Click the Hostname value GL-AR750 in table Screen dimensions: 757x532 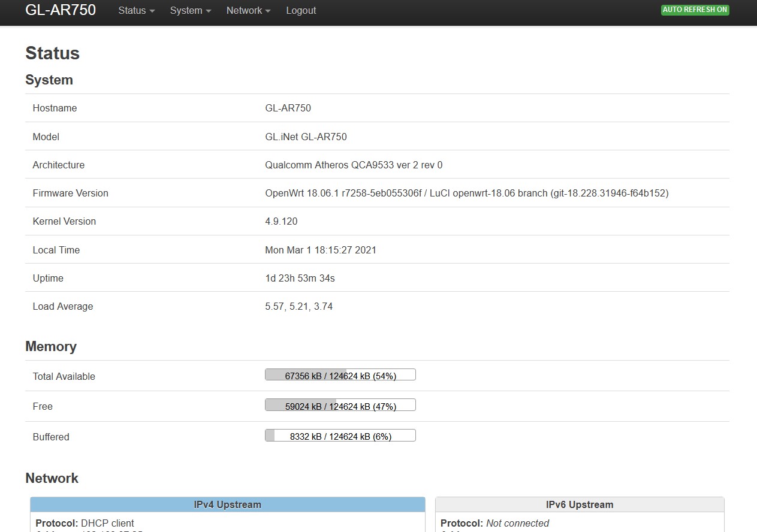pyautogui.click(x=288, y=108)
